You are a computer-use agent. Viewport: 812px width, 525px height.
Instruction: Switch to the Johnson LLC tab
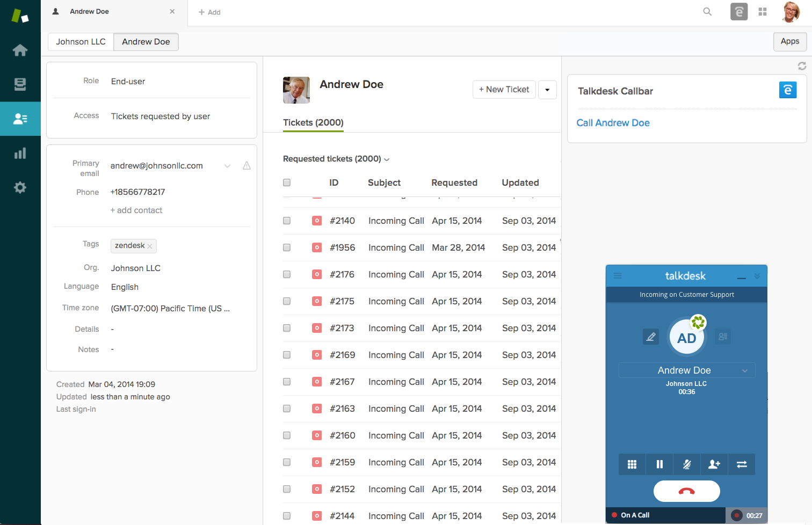(81, 42)
